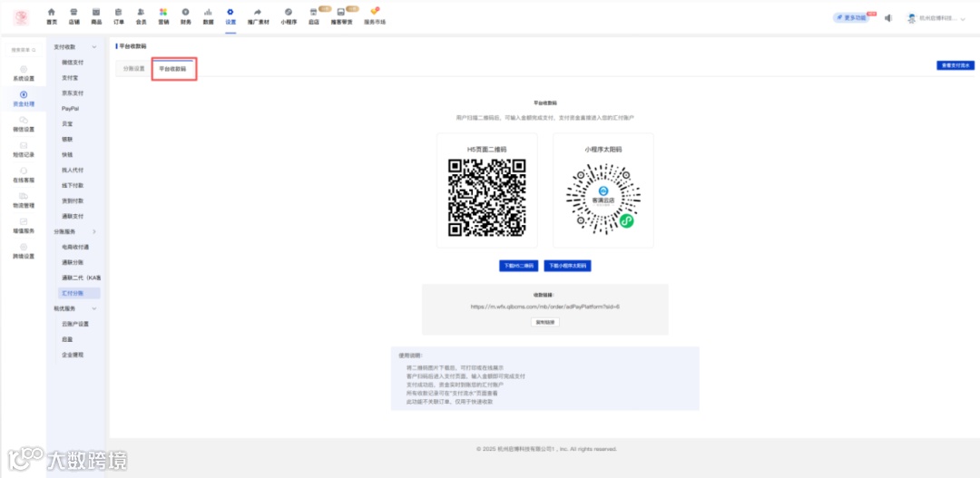Open 会员 members icon in top navigation
Screen dimensions: 980x478
(x=142, y=12)
